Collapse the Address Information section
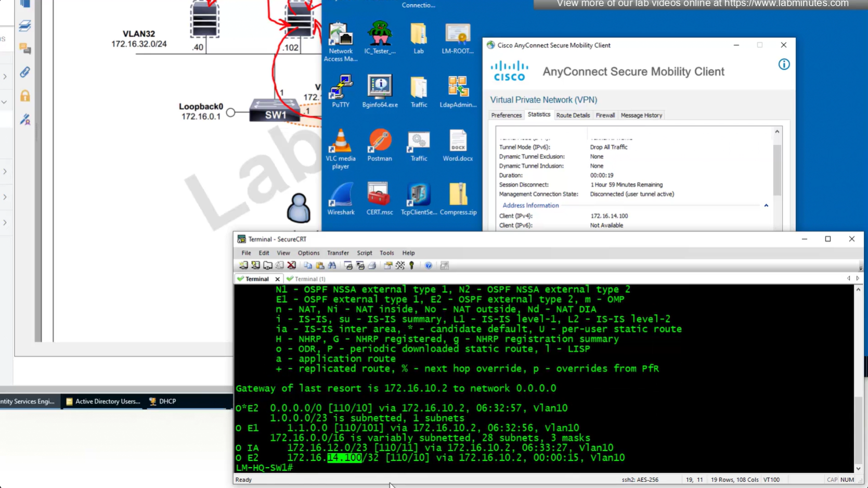Image resolution: width=868 pixels, height=488 pixels. click(766, 206)
